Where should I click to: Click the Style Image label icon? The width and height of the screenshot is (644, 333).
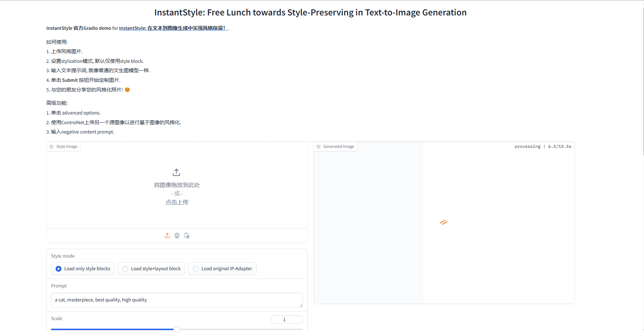click(52, 146)
